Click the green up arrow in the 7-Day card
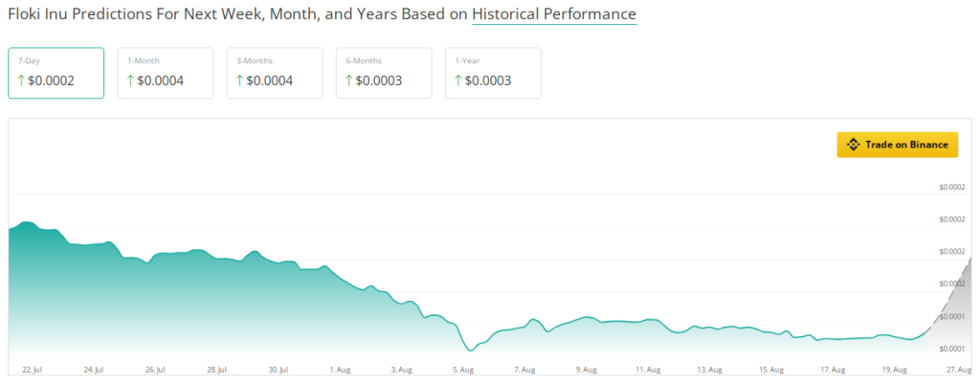980x386 pixels. tap(21, 80)
